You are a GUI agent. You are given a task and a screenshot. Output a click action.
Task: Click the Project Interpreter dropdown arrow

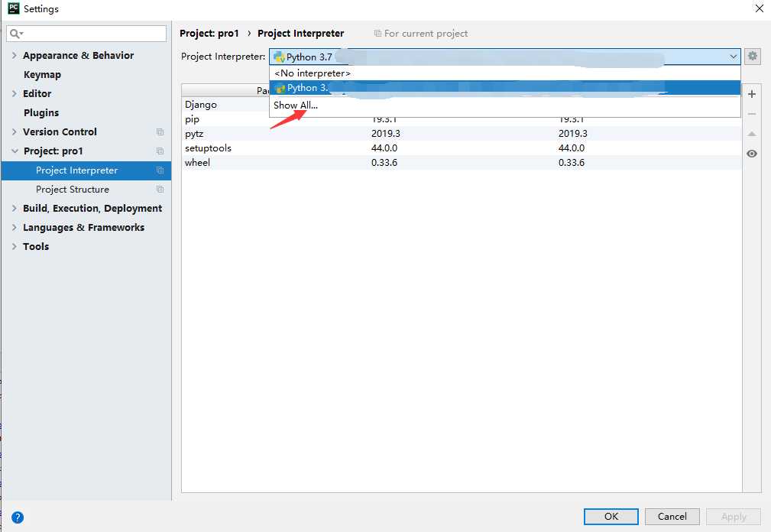733,57
